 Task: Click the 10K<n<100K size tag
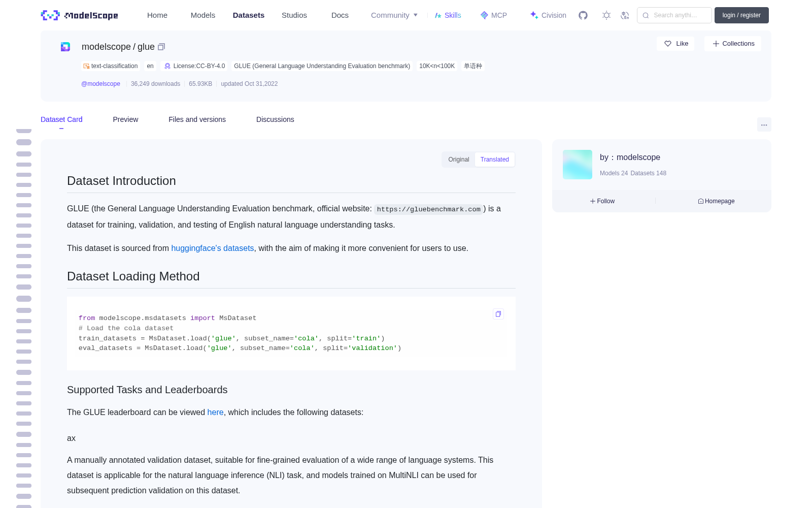click(437, 66)
